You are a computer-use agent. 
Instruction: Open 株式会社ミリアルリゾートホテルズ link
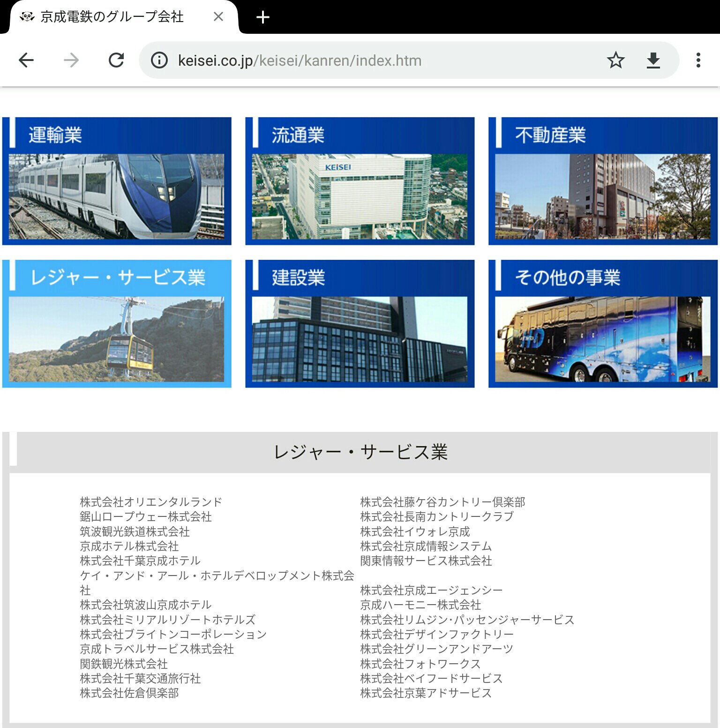point(168,620)
